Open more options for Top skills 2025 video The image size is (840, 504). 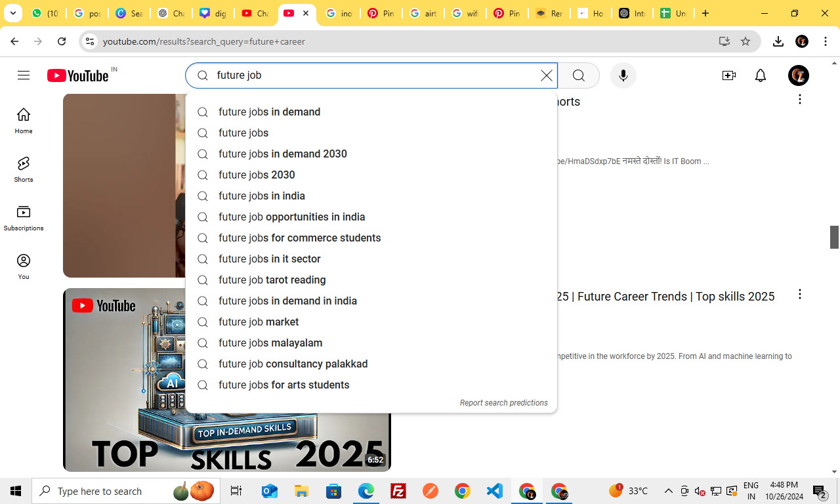coord(799,294)
